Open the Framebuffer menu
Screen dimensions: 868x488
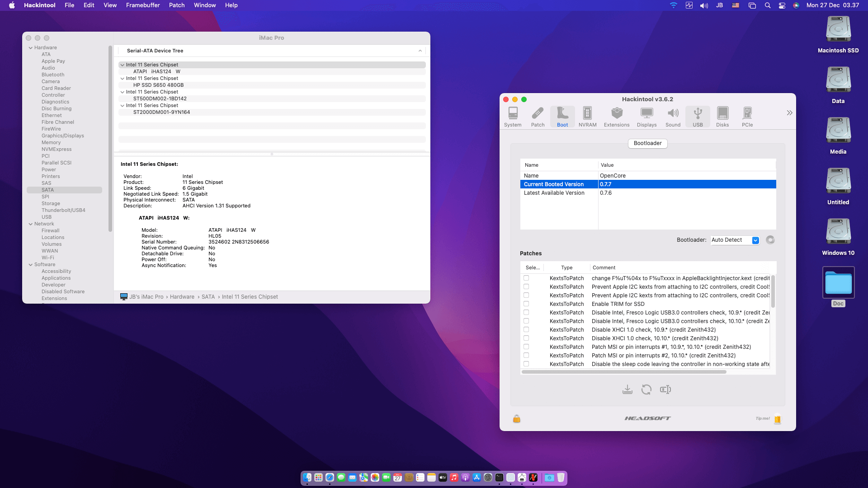[x=143, y=5]
